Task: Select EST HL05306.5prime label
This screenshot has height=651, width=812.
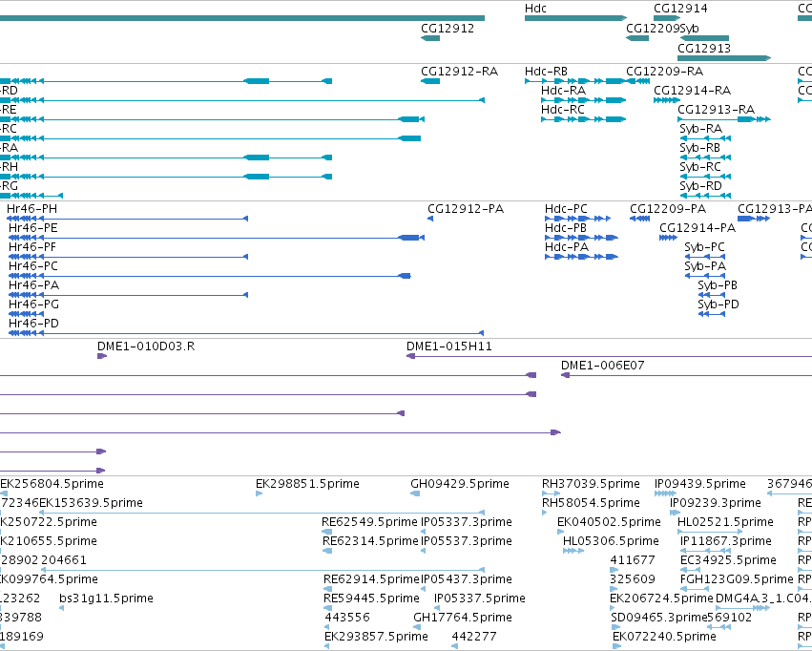Action: tap(611, 541)
